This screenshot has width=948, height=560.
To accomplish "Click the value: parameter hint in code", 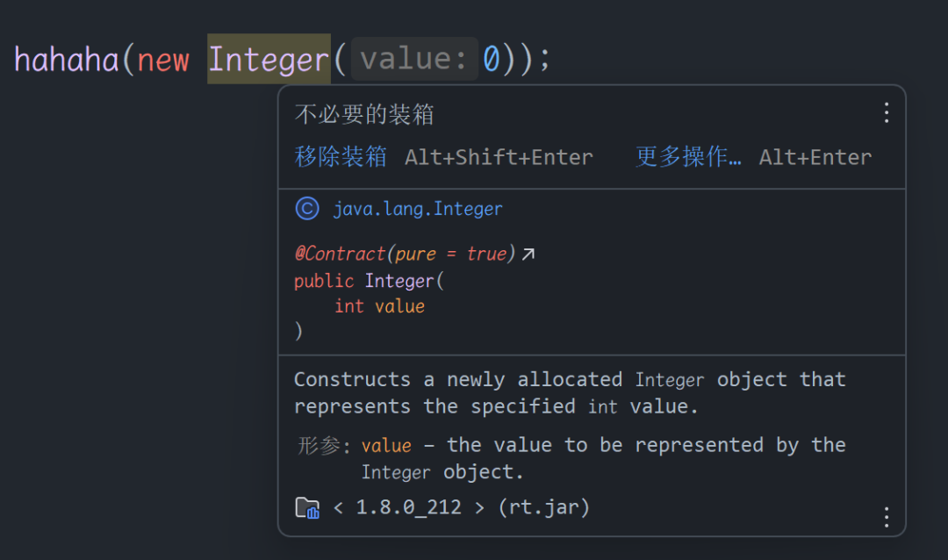I will (414, 59).
